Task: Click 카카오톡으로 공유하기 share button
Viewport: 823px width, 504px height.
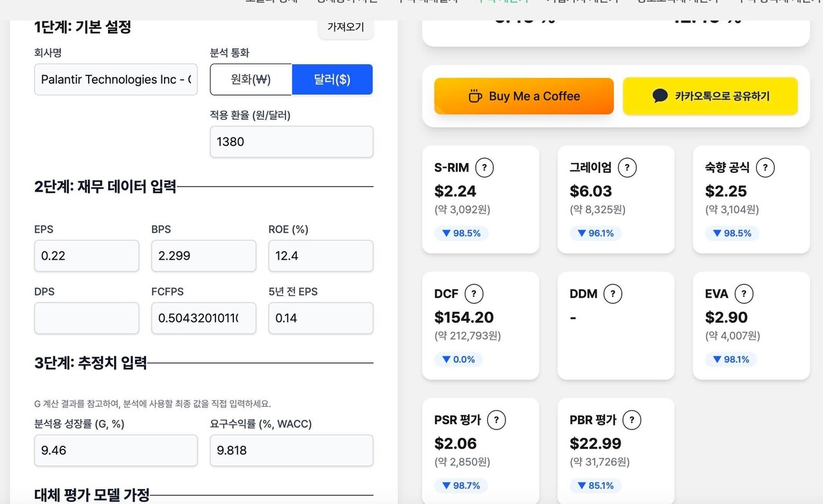Action: tap(710, 96)
